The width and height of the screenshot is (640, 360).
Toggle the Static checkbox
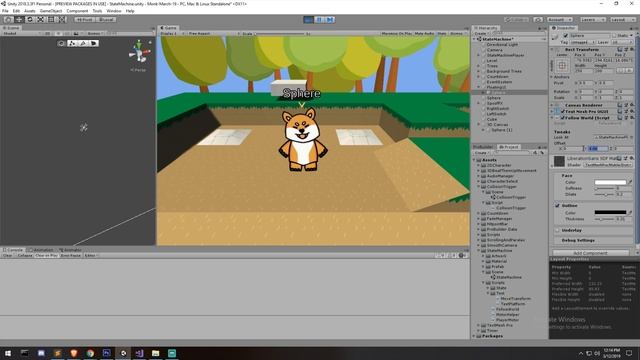(x=615, y=36)
